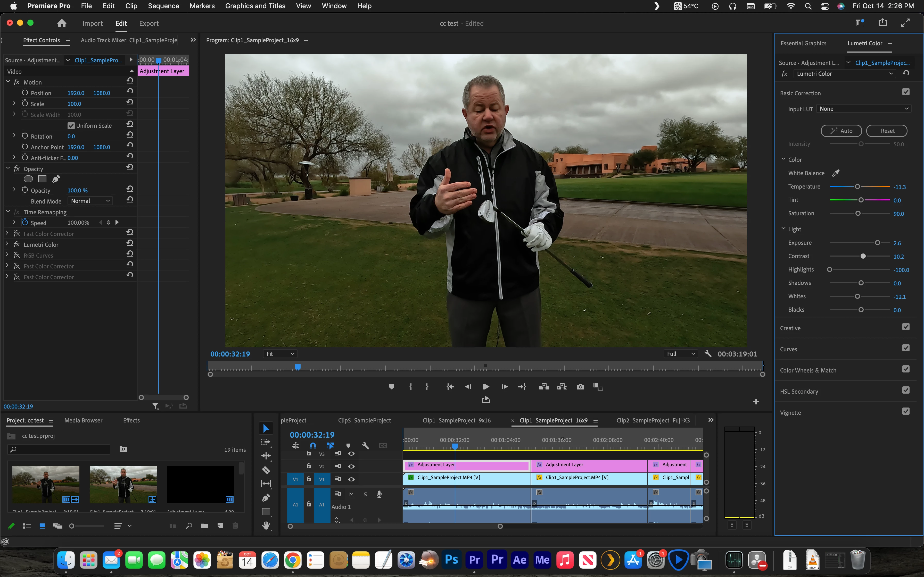The height and width of the screenshot is (577, 924).
Task: Expand the Lumetri Color effect
Action: click(7, 244)
